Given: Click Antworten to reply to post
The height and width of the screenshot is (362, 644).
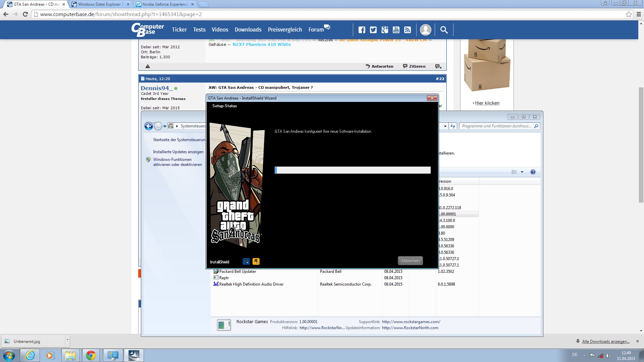Looking at the screenshot, I should click(x=379, y=66).
